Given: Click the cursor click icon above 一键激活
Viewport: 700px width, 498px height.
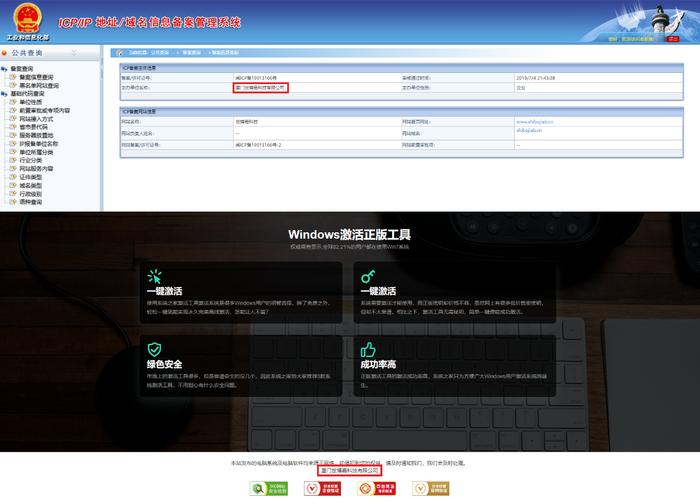Looking at the screenshot, I should [154, 277].
